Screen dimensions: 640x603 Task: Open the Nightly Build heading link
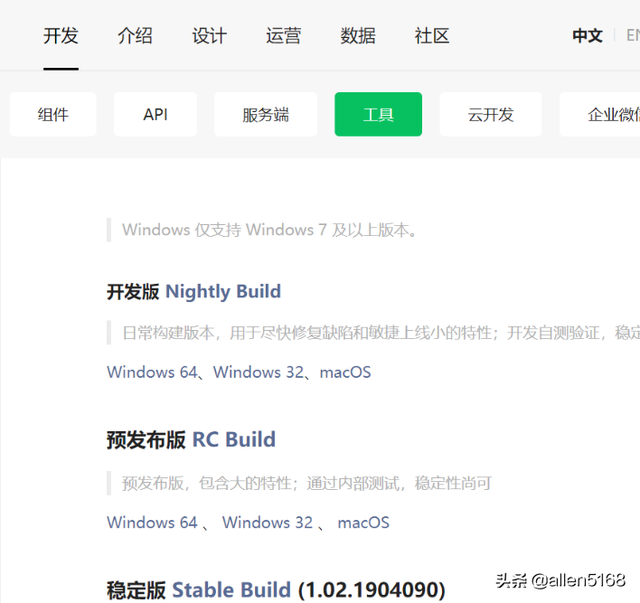[223, 292]
